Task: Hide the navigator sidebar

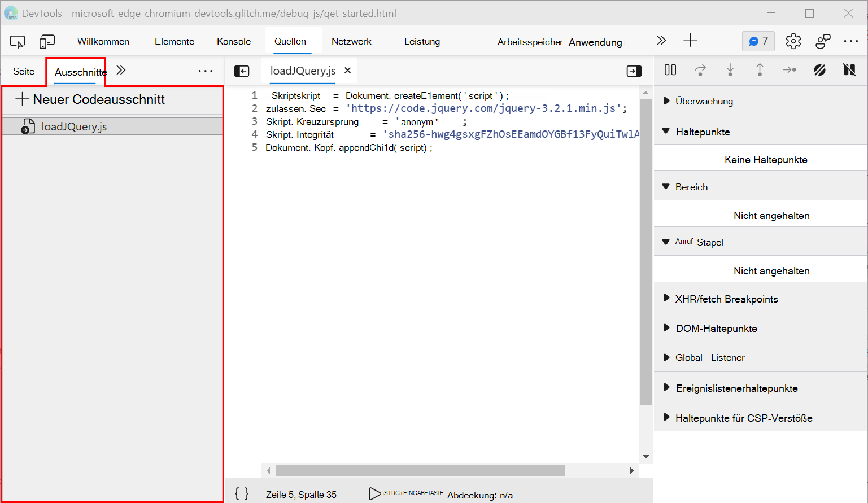Action: 242,71
